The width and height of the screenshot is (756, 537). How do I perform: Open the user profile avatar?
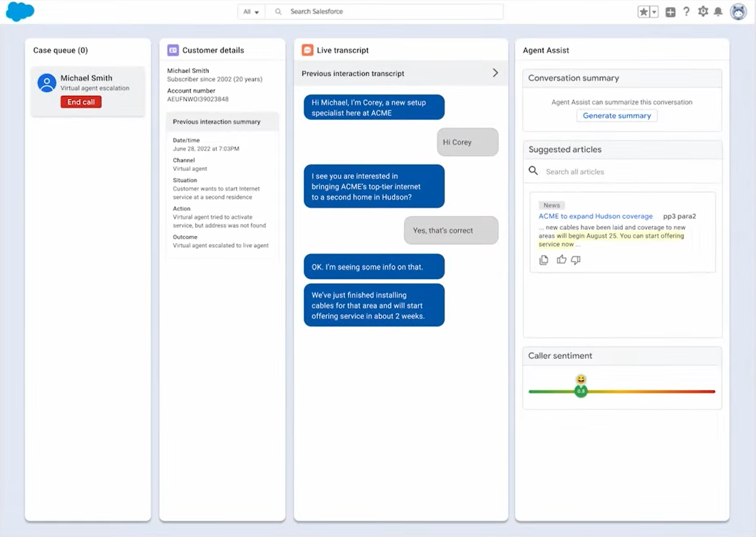tap(738, 12)
